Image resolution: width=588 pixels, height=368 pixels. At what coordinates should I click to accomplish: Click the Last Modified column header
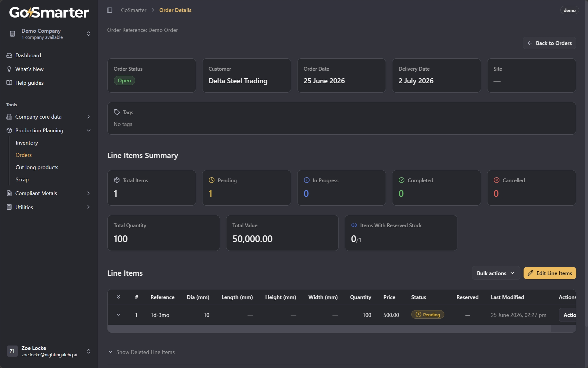click(507, 297)
